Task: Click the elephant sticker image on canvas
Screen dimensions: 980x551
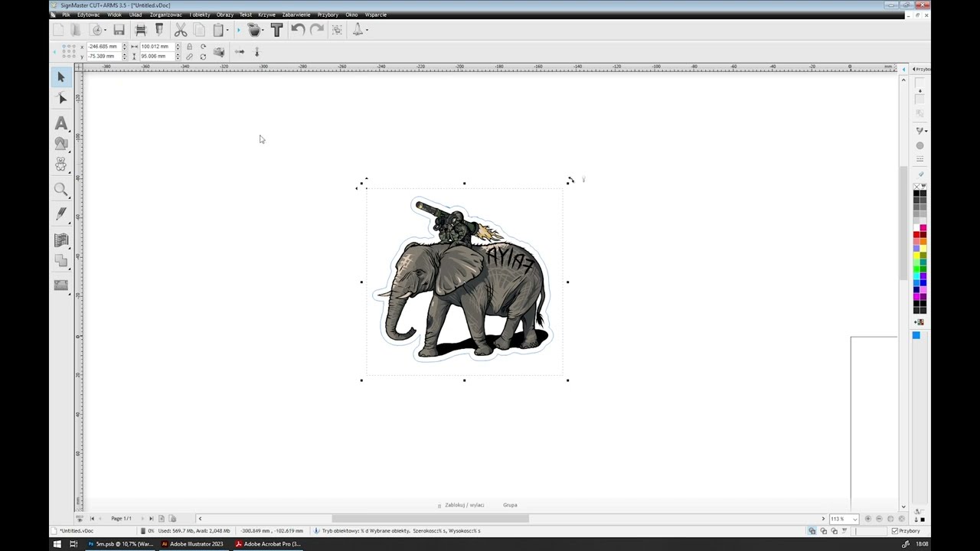Action: tap(463, 280)
